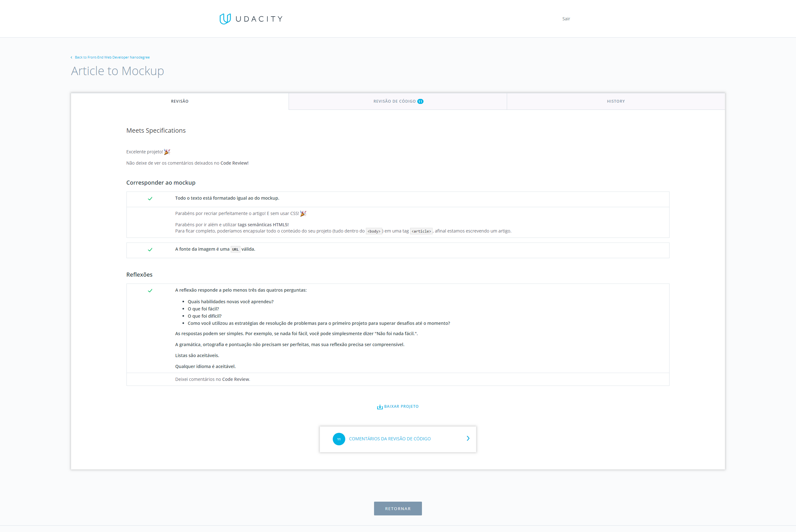Expand code review comments via right chevron
796x532 pixels.
click(468, 439)
